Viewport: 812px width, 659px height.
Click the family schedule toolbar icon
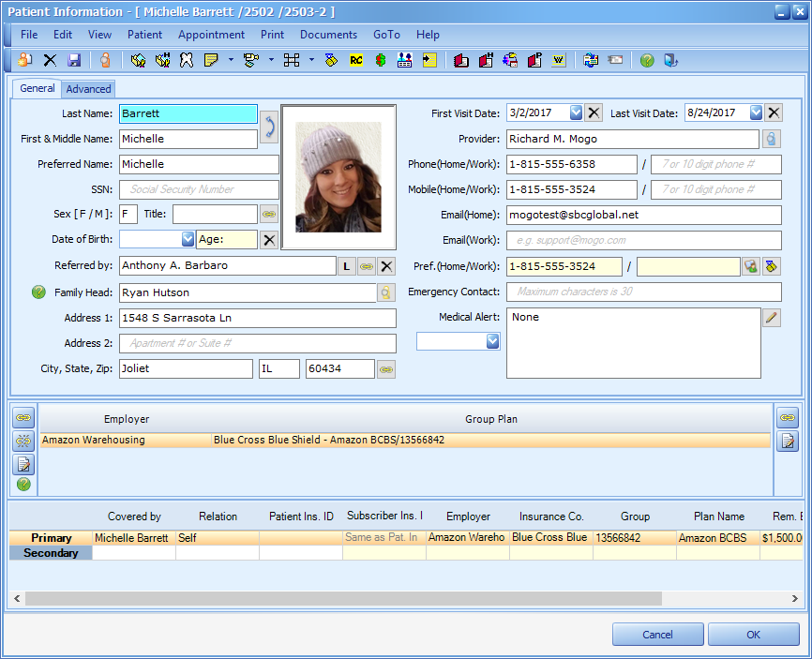pyautogui.click(x=404, y=61)
